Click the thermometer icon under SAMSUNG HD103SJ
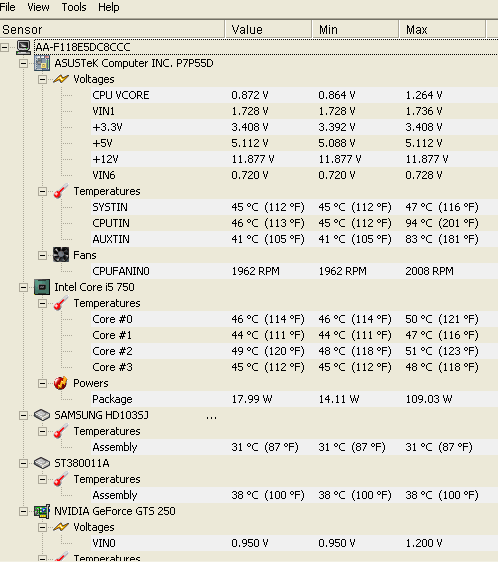Image resolution: width=498 pixels, height=562 pixels. click(61, 431)
